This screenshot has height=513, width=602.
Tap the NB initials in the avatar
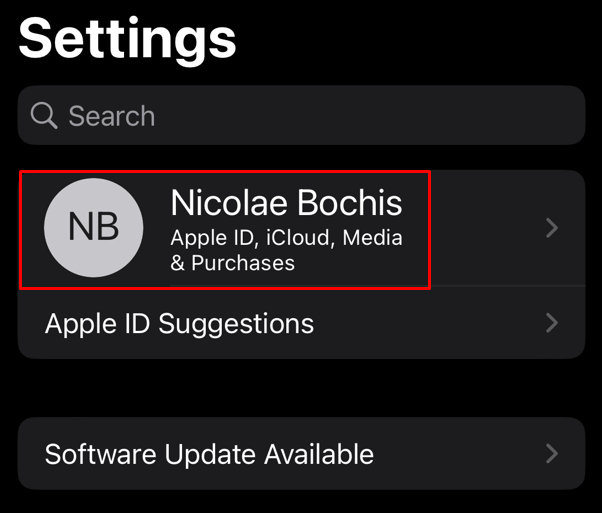94,227
